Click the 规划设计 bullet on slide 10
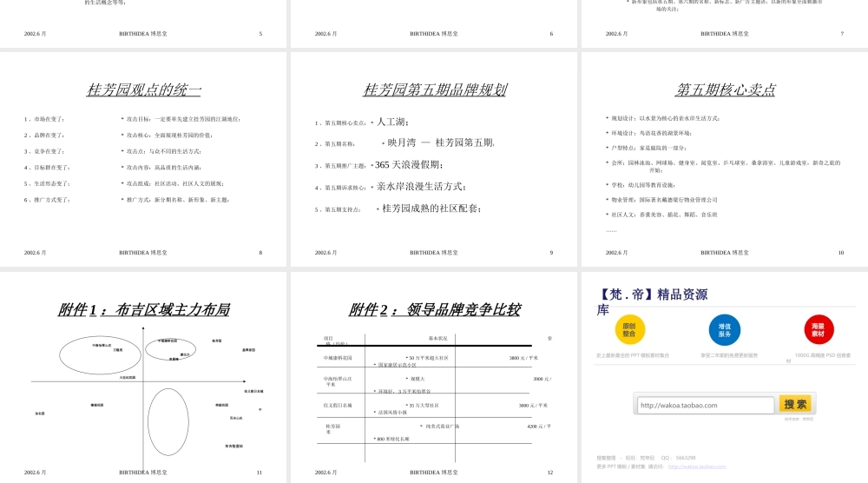 click(x=663, y=118)
